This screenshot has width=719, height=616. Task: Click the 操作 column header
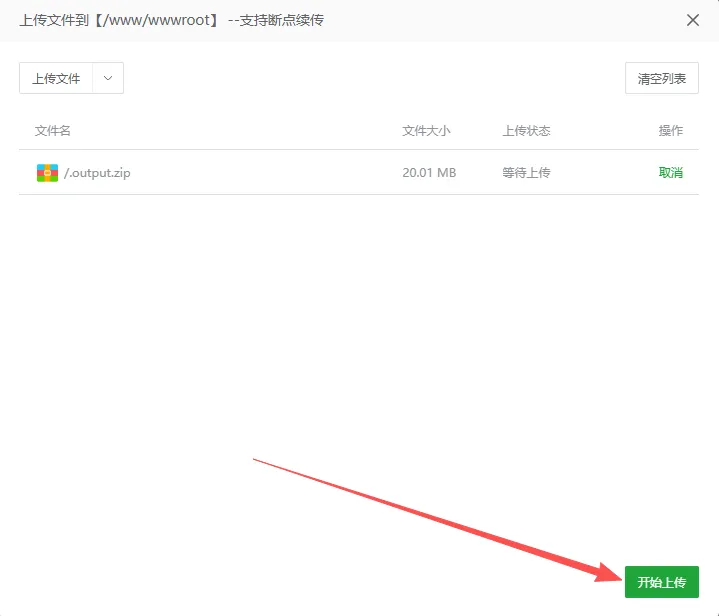(x=670, y=131)
